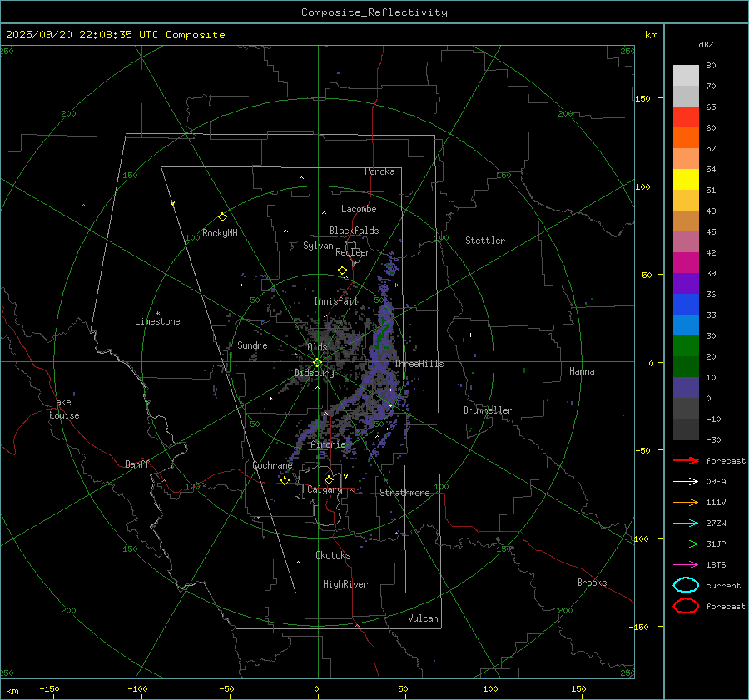Select the yellow diamond marker near Red Deer
The height and width of the screenshot is (700, 749).
[x=342, y=271]
